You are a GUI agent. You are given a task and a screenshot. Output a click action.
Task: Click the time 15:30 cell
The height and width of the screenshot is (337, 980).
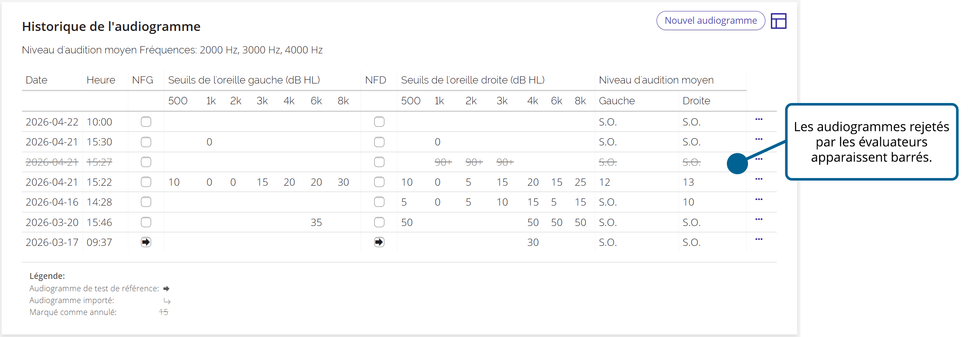99,142
